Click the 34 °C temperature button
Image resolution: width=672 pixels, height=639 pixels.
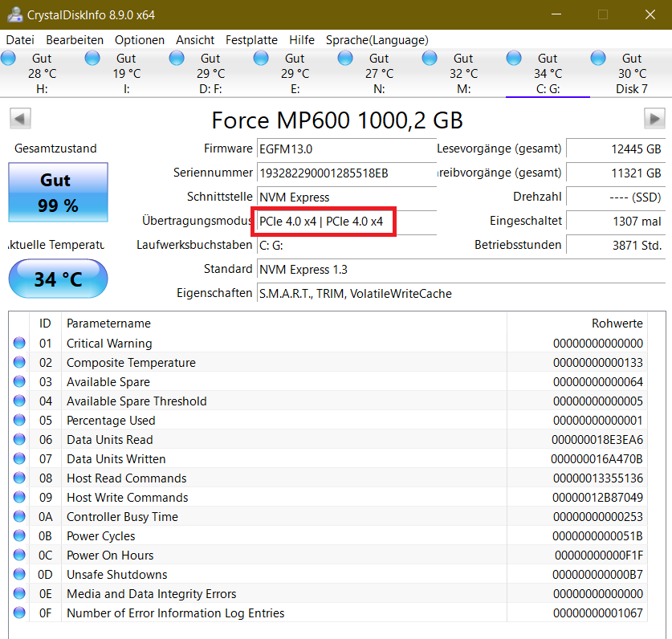coord(59,279)
